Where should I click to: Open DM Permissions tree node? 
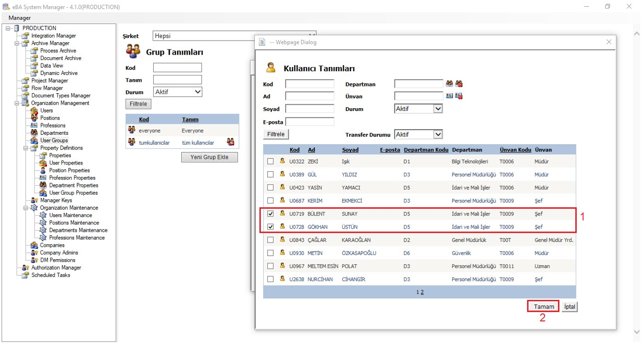click(57, 260)
